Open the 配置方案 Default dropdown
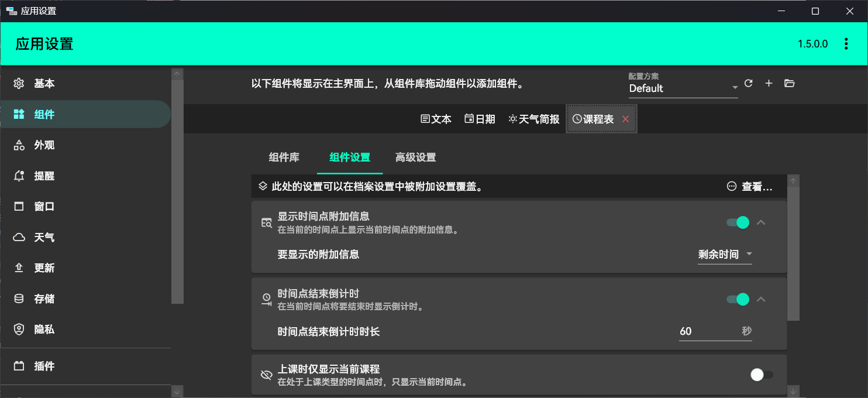Image resolution: width=868 pixels, height=398 pixels. pos(683,88)
